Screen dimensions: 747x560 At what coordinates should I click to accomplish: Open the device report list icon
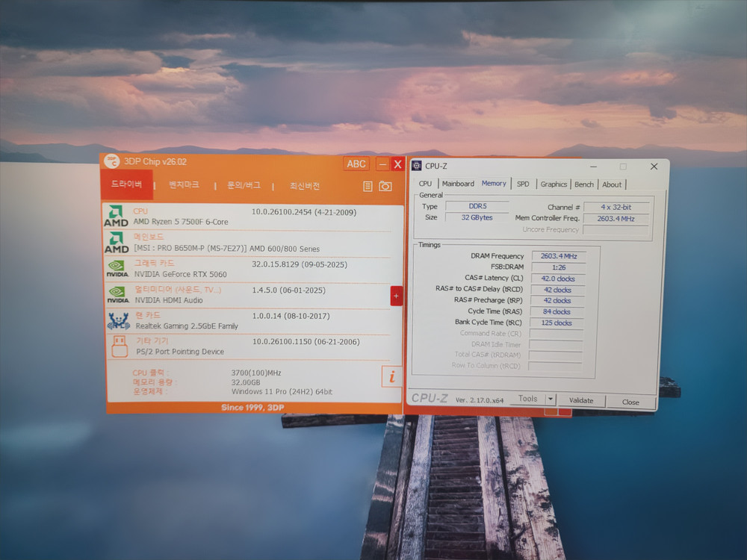368,186
